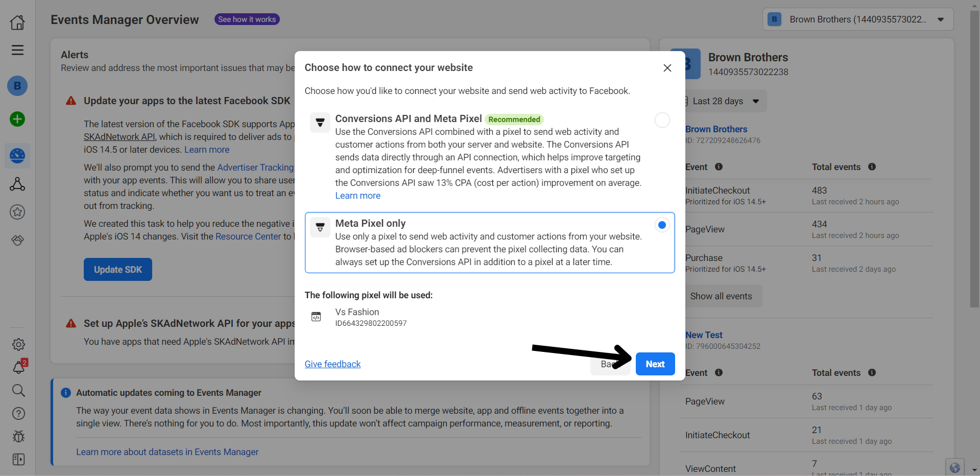Open the Overview gauge icon in sidebar
The width and height of the screenshot is (980, 476).
tap(17, 155)
